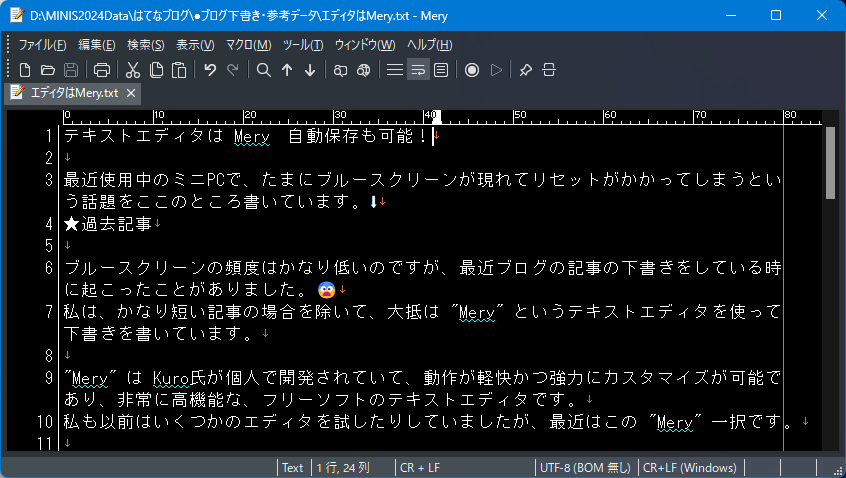Click line number 1 in gutter
Viewport: 846px width, 478px height.
(x=49, y=136)
